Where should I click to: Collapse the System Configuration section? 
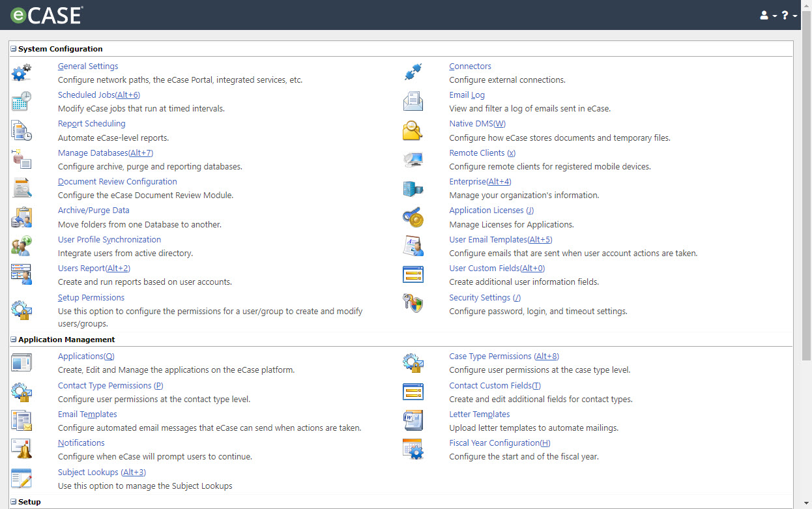click(14, 49)
